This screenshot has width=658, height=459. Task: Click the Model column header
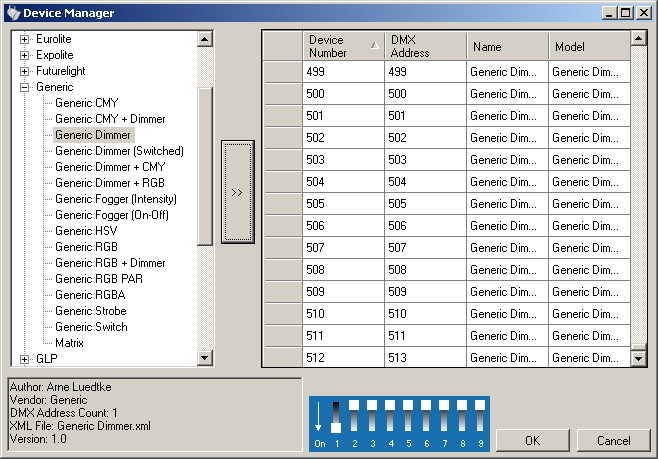pyautogui.click(x=588, y=46)
